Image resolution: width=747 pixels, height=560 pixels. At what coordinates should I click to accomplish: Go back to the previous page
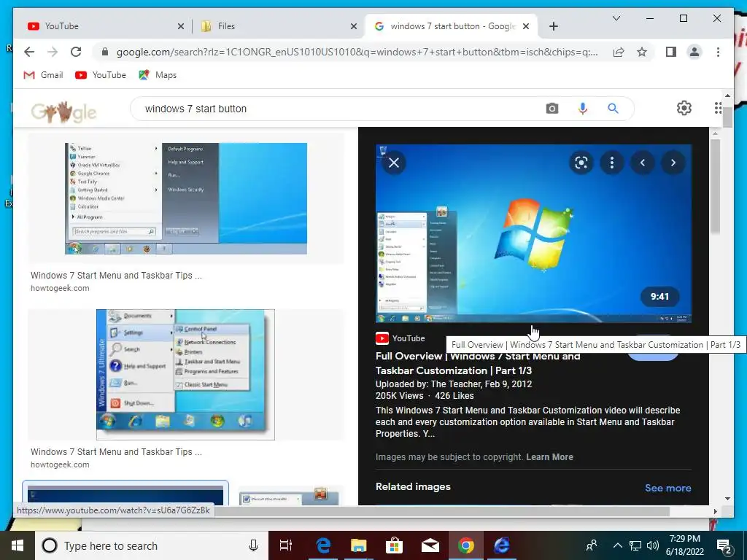click(x=29, y=52)
